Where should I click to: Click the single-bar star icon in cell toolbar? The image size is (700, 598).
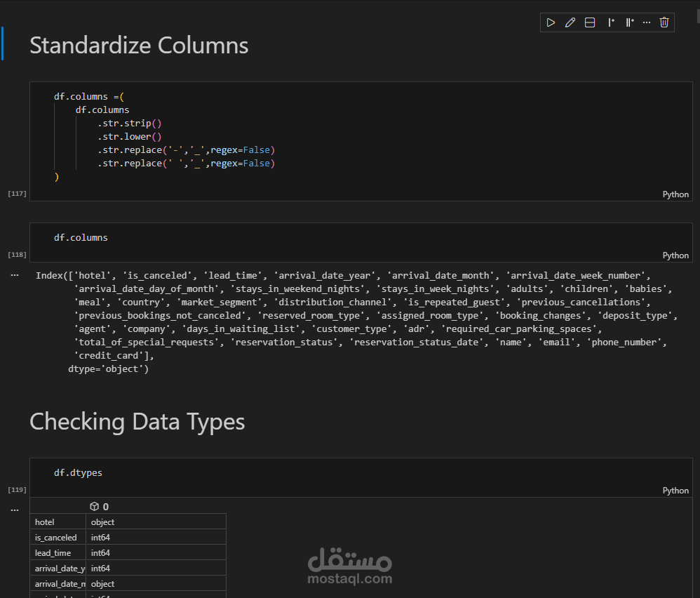(x=610, y=22)
